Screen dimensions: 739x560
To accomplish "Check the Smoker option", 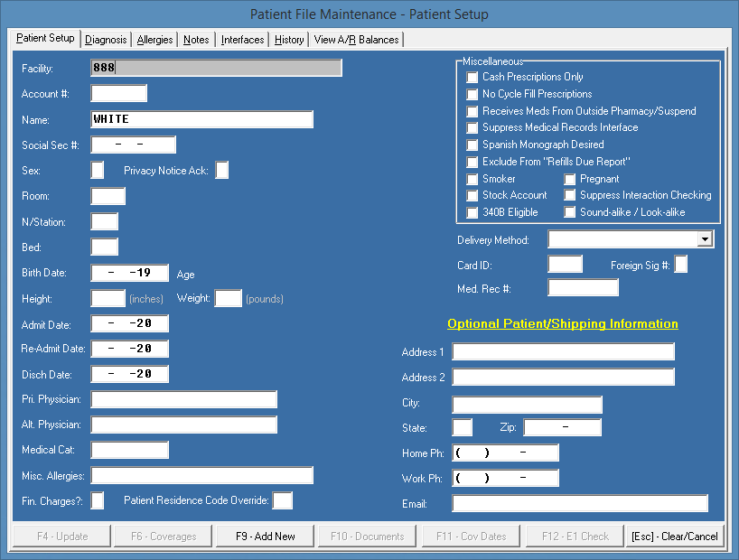I will point(472,179).
